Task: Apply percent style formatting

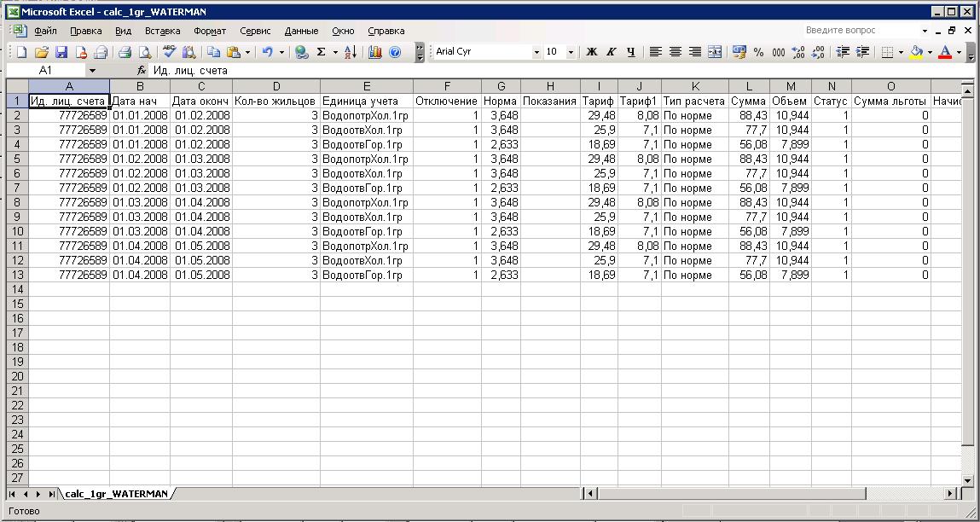Action: click(x=758, y=52)
